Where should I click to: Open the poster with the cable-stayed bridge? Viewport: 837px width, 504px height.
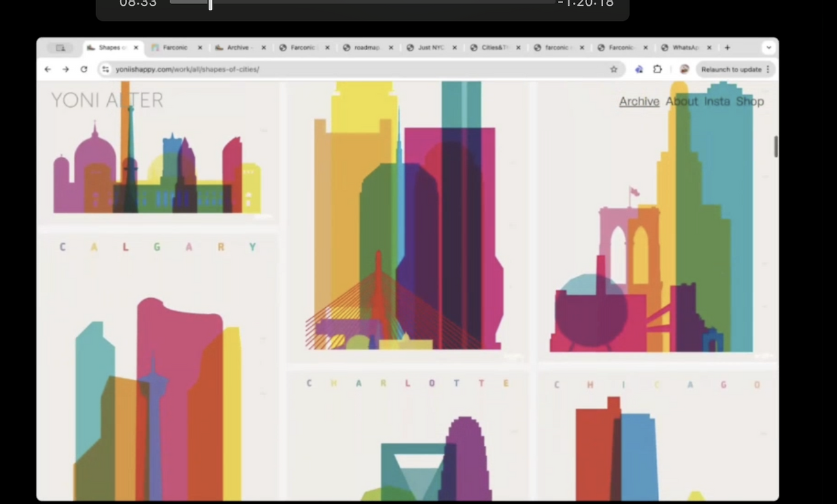pos(408,221)
